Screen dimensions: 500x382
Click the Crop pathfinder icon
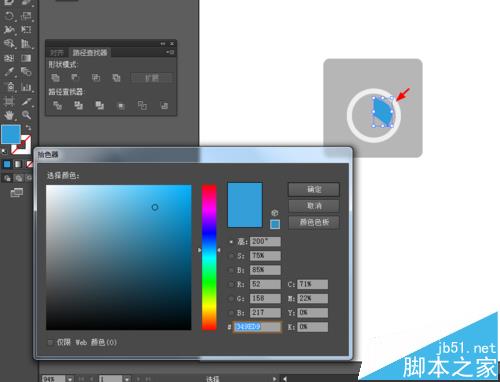point(121,106)
